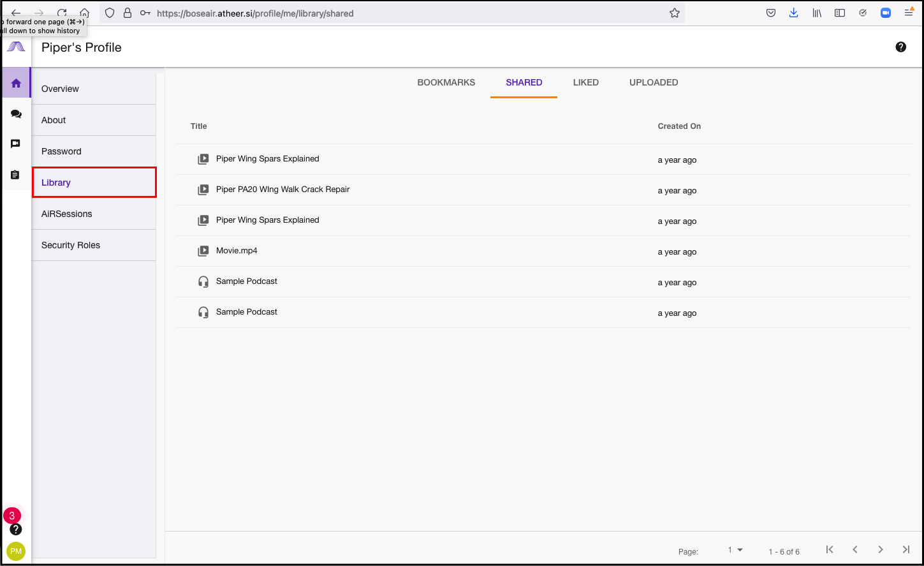
Task: Click the shield tracking protection icon
Action: coord(110,13)
